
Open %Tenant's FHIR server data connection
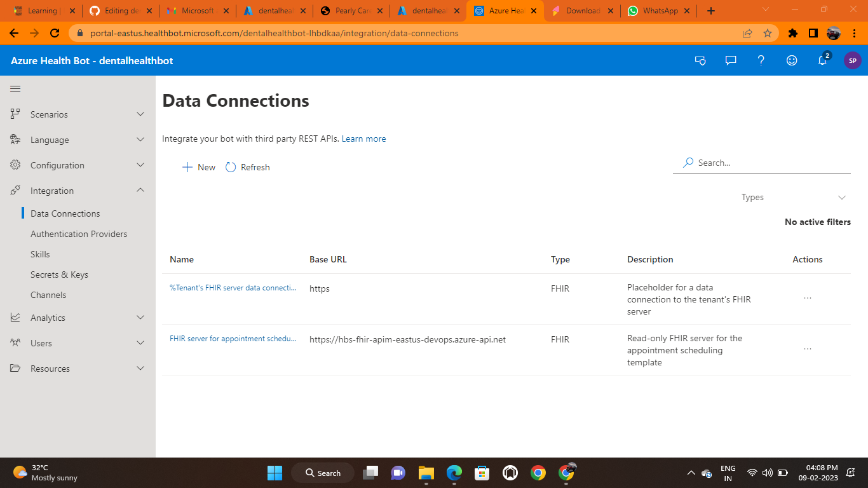(233, 288)
